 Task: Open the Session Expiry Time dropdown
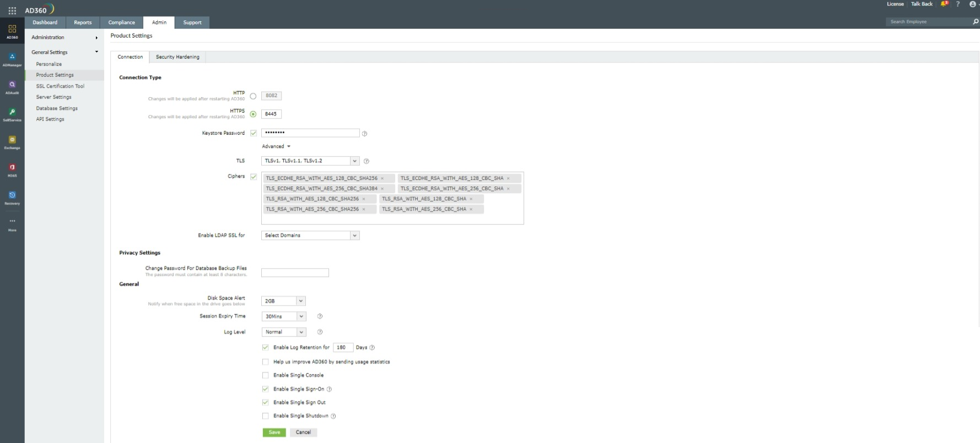click(x=283, y=317)
